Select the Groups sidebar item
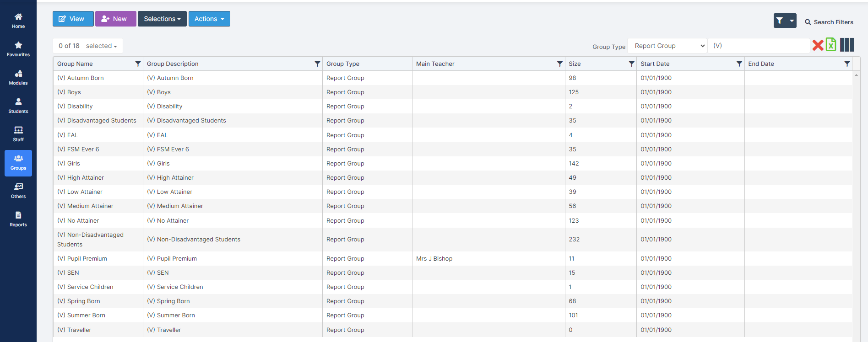 [18, 163]
